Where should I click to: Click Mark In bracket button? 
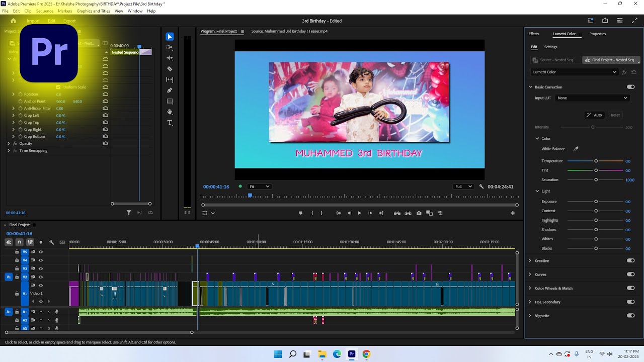[312, 213]
